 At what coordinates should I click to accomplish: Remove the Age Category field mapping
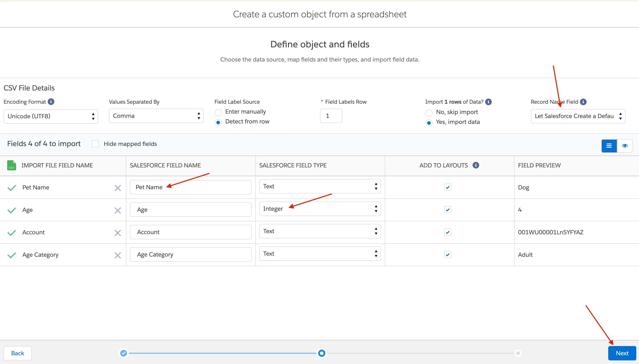118,255
